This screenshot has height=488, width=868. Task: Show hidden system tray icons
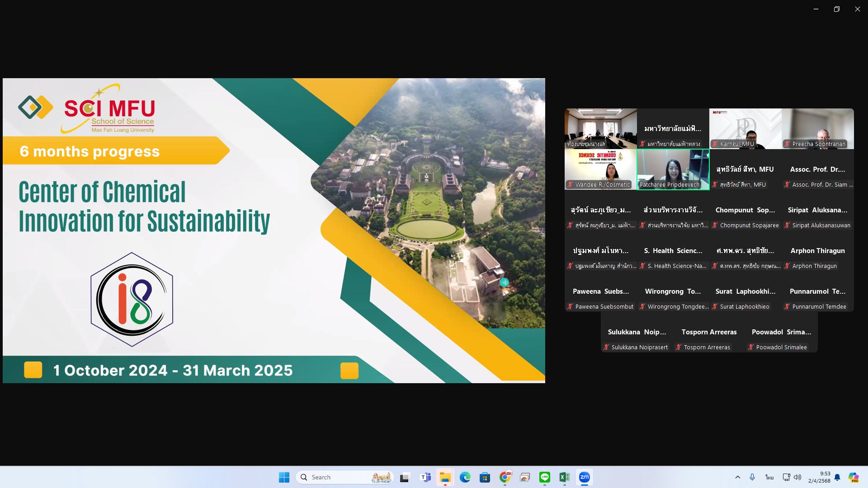pos(738,477)
